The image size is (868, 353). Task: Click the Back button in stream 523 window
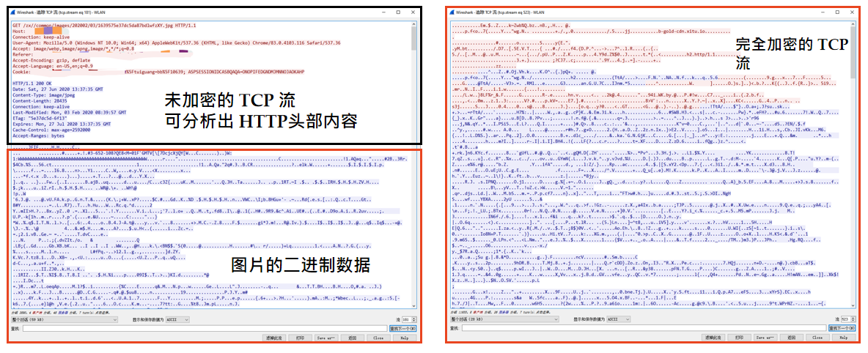click(x=792, y=337)
